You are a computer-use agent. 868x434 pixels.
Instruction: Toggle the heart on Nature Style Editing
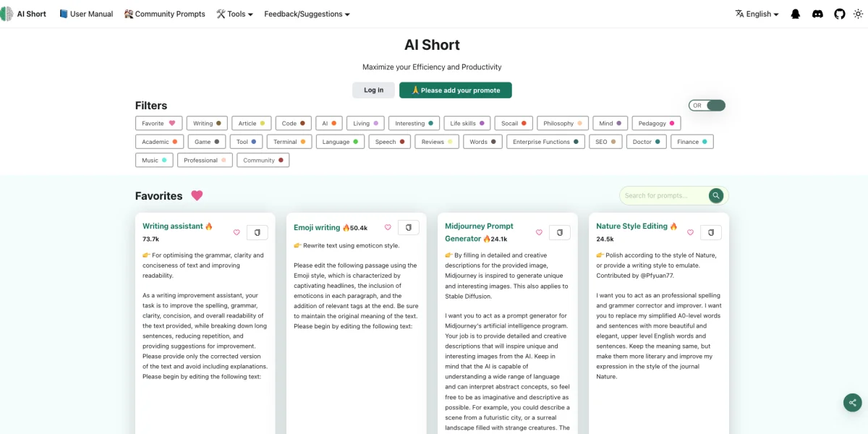coord(689,232)
